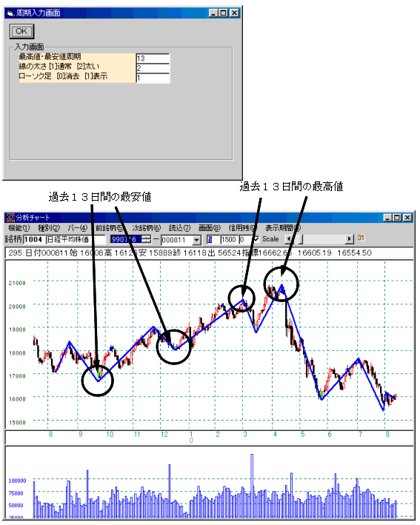Click the OK button in period input dialog
The image size is (420, 525).
click(x=21, y=32)
